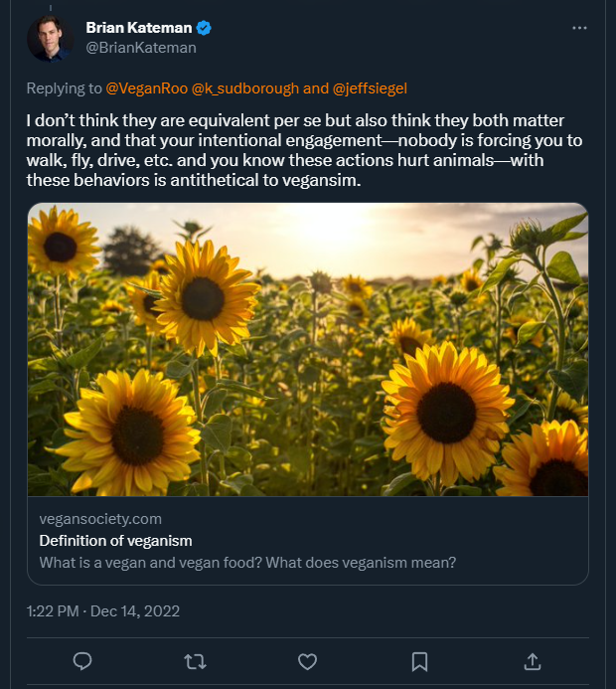Viewport: 616px width, 689px height.
Task: Click Brian Kateman's profile avatar
Action: 49,38
